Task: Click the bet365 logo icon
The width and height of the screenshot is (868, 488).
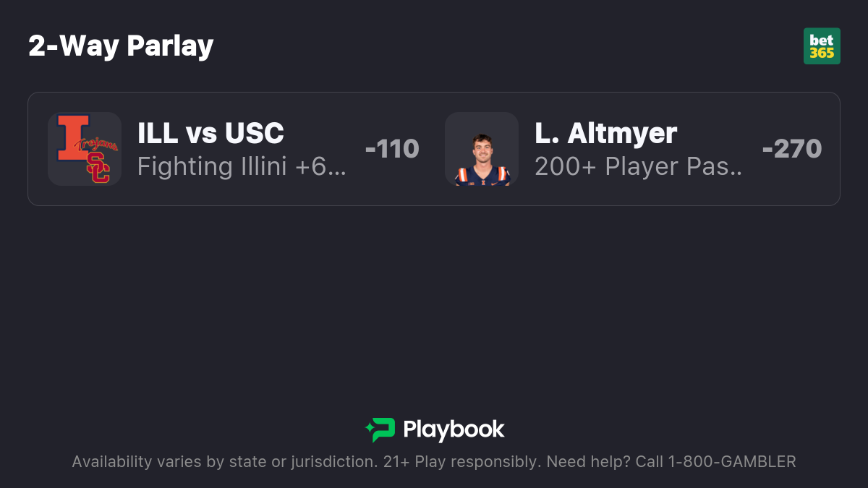Action: [822, 46]
